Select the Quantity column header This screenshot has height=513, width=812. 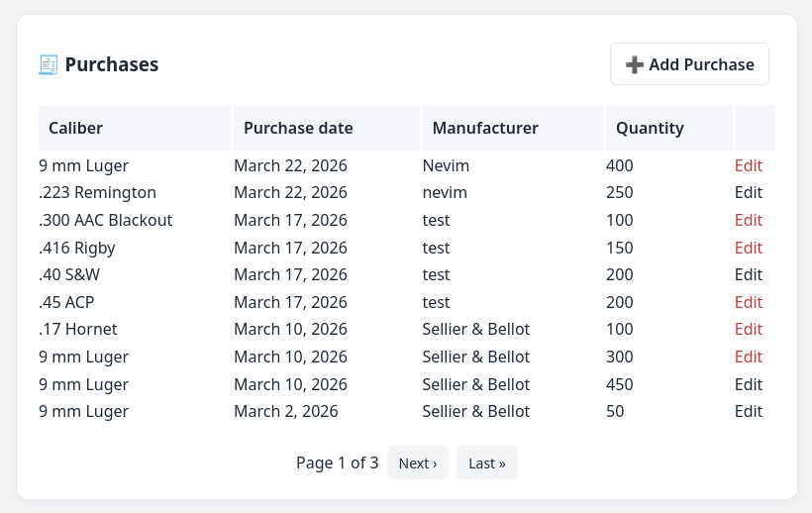(x=650, y=128)
